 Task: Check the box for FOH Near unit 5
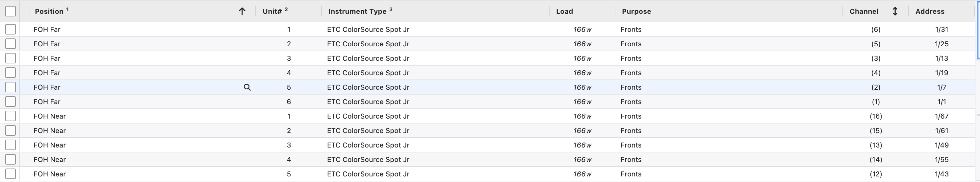click(x=11, y=174)
